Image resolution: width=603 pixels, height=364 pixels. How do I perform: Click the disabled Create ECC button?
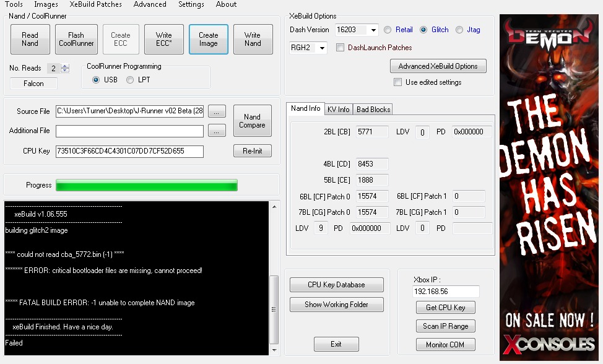coord(120,39)
